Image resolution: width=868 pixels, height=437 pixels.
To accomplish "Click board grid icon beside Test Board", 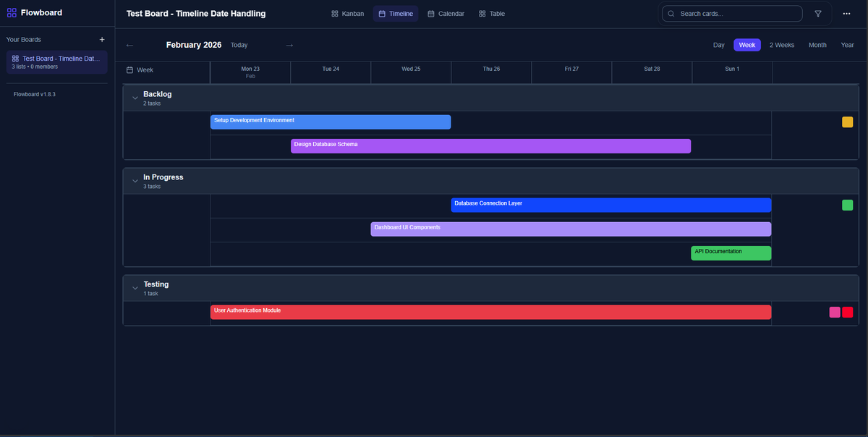I will (16, 59).
